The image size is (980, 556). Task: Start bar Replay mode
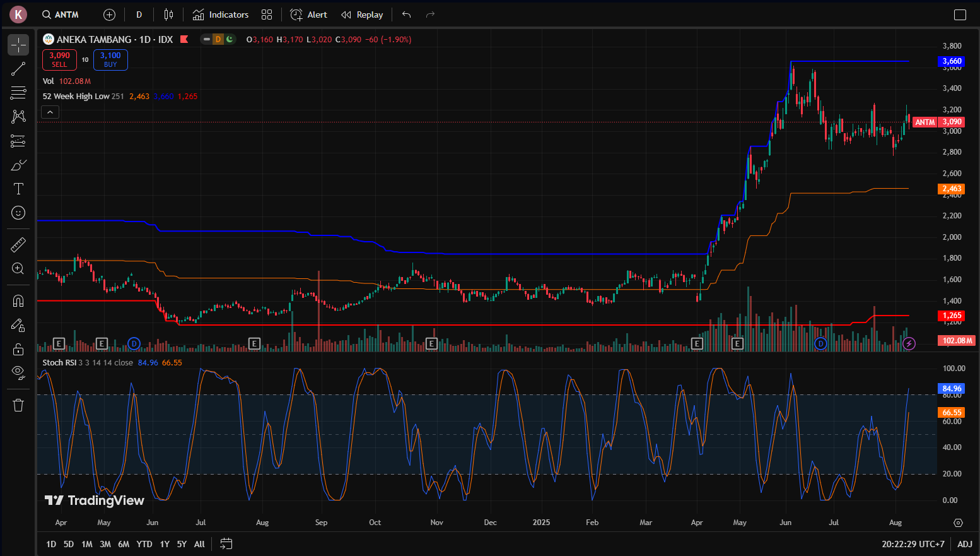point(362,15)
